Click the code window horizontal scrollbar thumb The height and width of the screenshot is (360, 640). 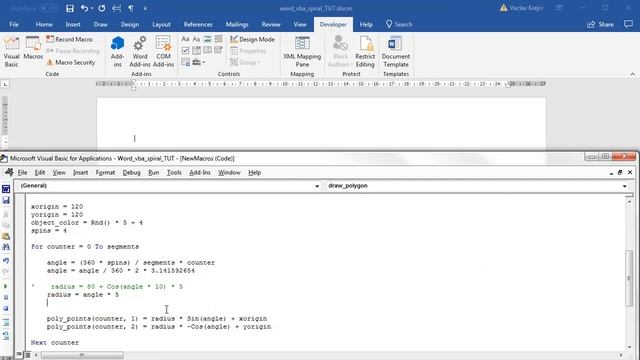[82, 355]
